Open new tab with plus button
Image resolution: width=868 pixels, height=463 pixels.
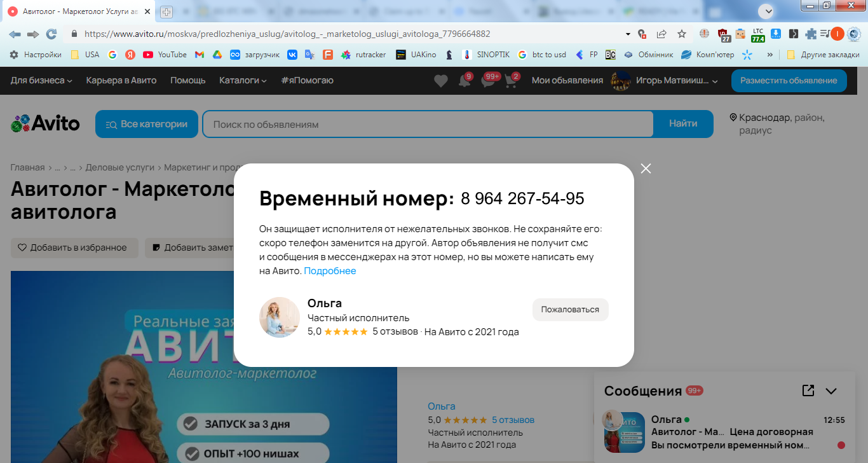[166, 11]
